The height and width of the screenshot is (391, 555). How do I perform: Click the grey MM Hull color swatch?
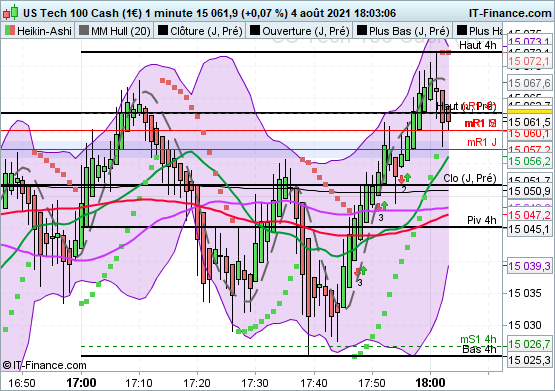84,30
